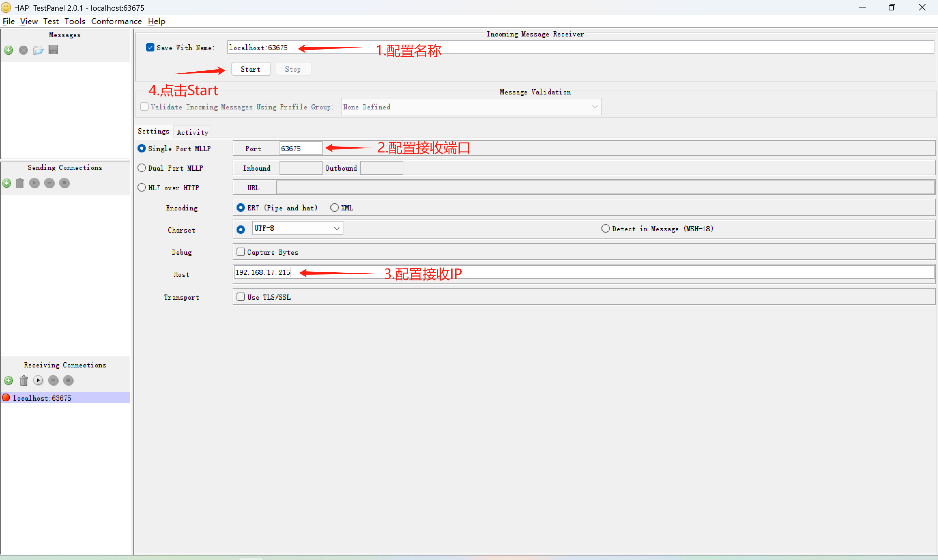Select the Dual Port MLLP option
938x560 pixels.
[142, 168]
